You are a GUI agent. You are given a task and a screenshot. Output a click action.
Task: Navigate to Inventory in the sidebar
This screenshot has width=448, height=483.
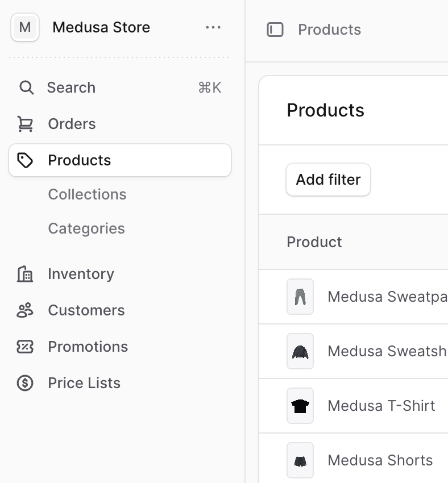[x=81, y=274]
